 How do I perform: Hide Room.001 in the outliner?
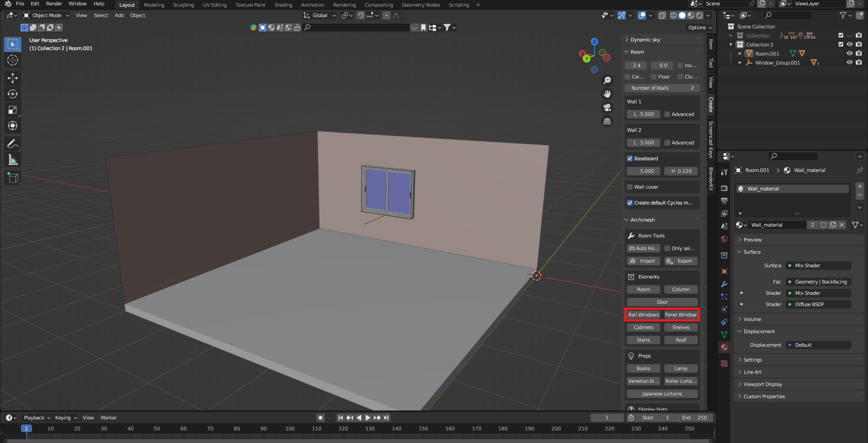coord(849,53)
